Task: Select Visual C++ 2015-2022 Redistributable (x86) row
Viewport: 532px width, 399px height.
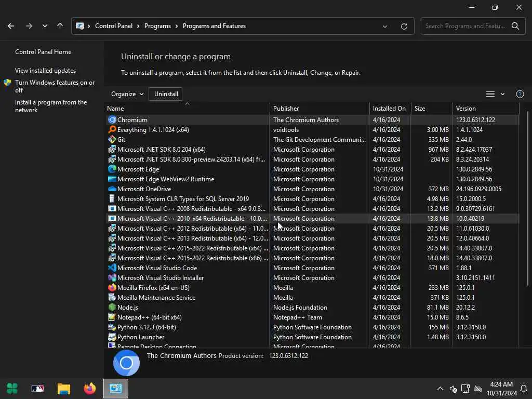Action: coord(312,258)
